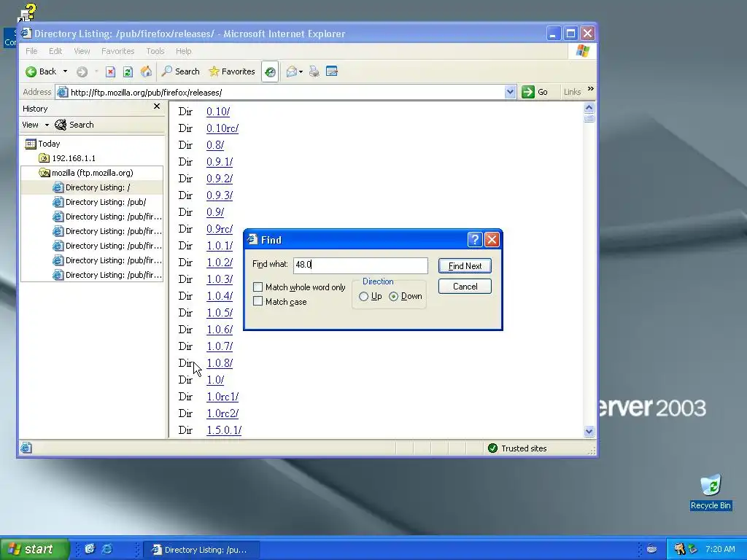The image size is (747, 560).
Task: Click the Windows flag logo in IE
Action: (582, 51)
